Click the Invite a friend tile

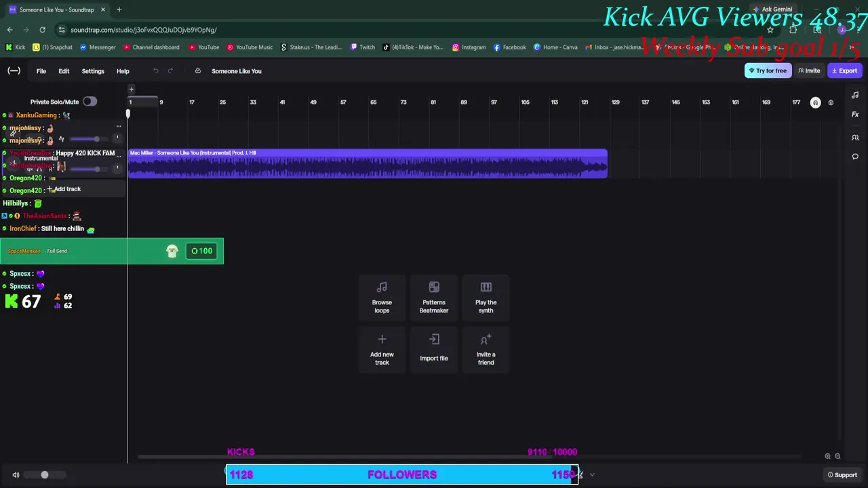click(486, 350)
